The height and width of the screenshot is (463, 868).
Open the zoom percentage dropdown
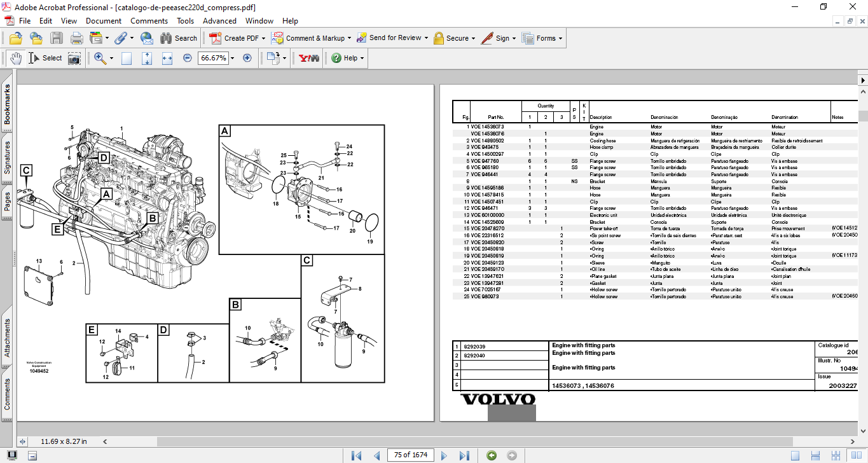(x=232, y=58)
